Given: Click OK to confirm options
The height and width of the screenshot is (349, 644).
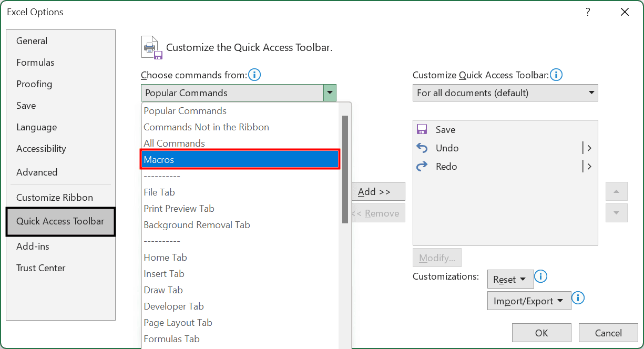Looking at the screenshot, I should (x=541, y=332).
